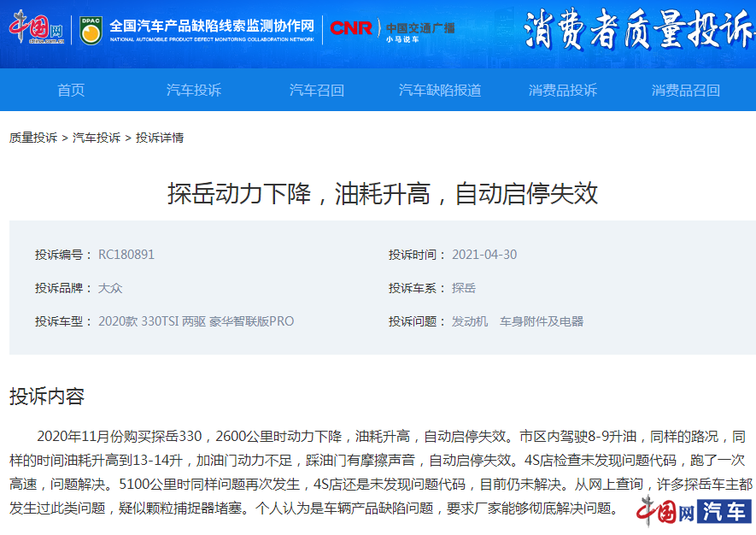756x535 pixels.
Task: Click the 中国网 logo in the header
Action: point(37,28)
